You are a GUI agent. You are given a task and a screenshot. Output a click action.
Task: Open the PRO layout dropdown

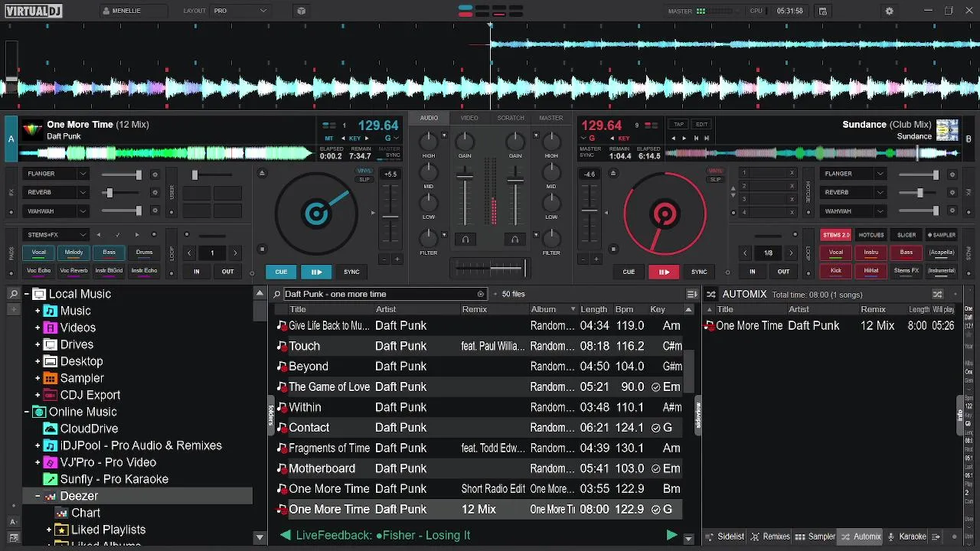tap(240, 11)
